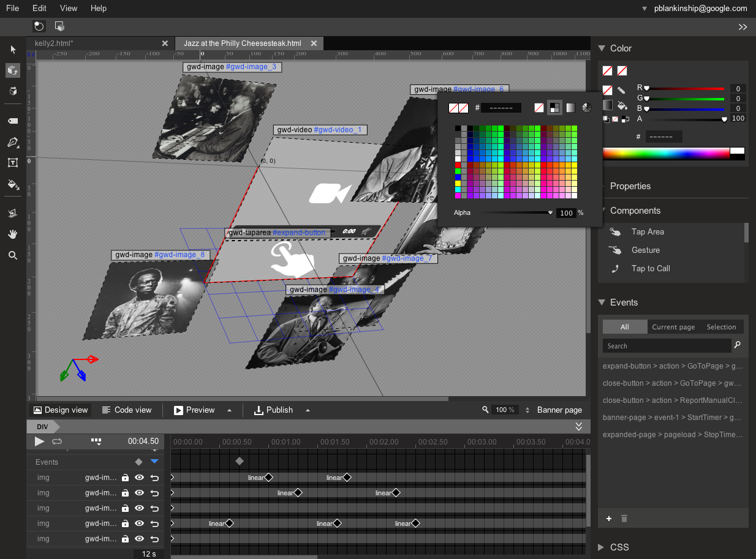
Task: Switch to the kelly2.html tab
Action: point(54,43)
